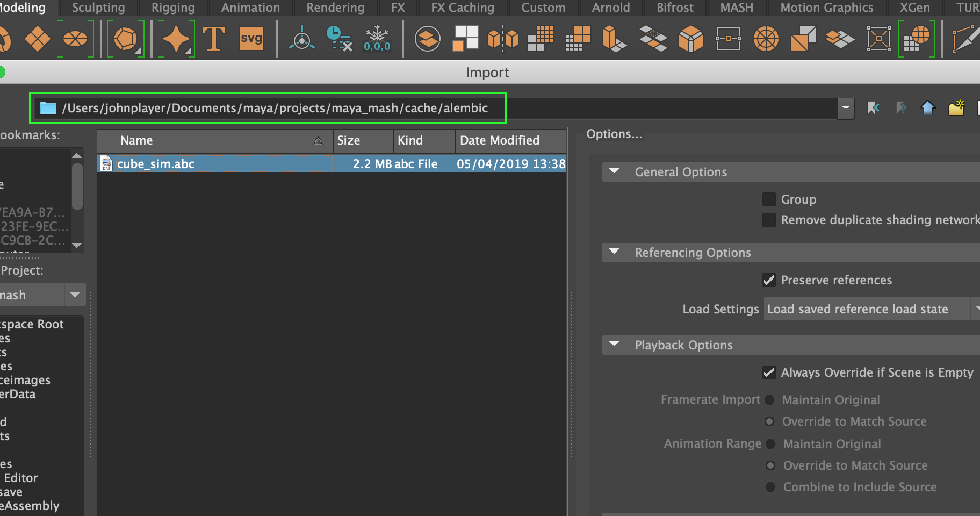Collapse the General Options section

[614, 171]
